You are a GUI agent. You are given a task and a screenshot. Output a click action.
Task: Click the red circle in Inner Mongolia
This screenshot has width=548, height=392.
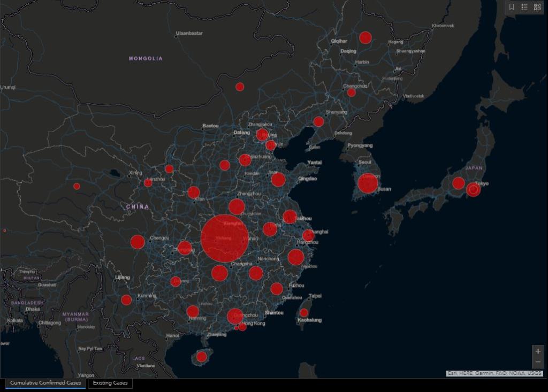coord(240,87)
